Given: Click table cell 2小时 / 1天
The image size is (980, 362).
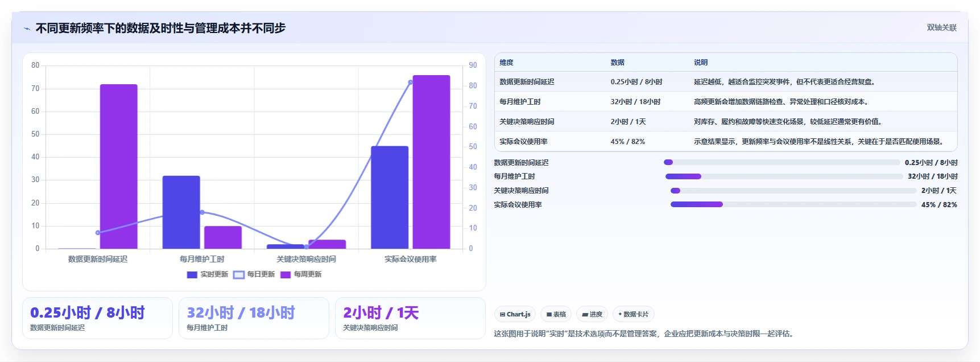Looking at the screenshot, I should tap(628, 122).
